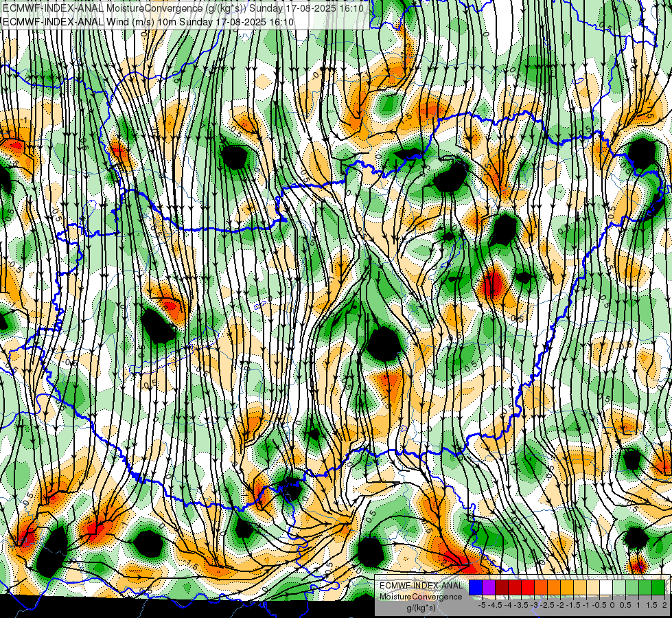Click the -2.5 legend scale value
The width and height of the screenshot is (672, 618).
click(x=547, y=605)
